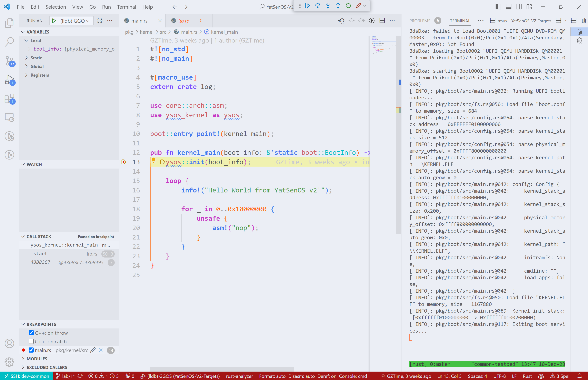This screenshot has height=380, width=588.
Task: Open the Search view in activity bar
Action: 9,42
